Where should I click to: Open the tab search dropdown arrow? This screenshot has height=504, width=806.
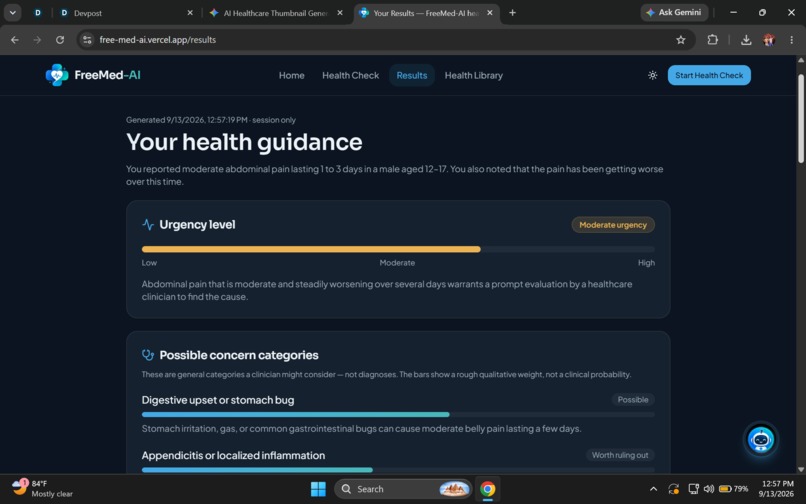pyautogui.click(x=12, y=13)
